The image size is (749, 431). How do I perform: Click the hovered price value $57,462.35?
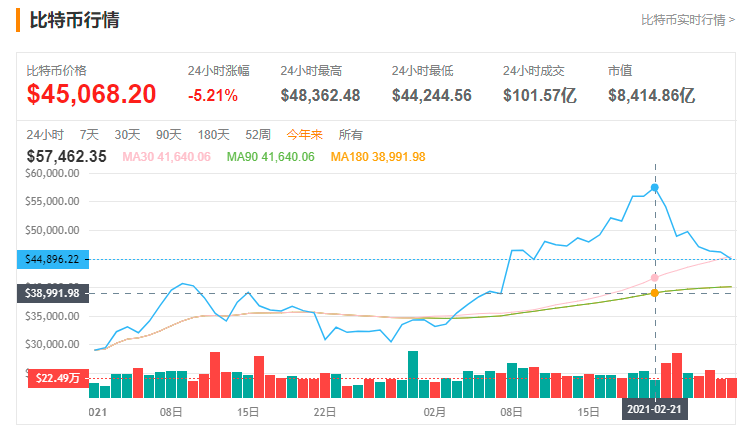pyautogui.click(x=66, y=156)
